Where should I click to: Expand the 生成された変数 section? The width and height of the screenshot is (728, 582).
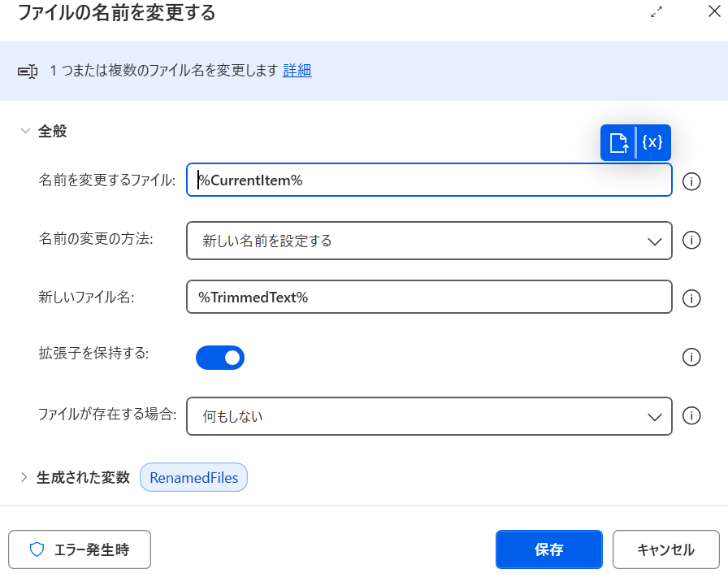(x=24, y=477)
